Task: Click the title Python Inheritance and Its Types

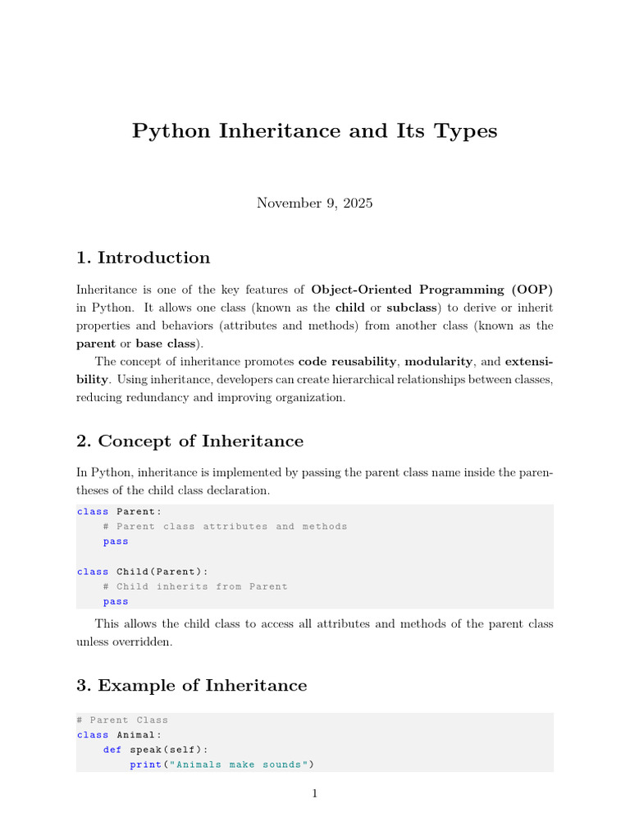Action: pos(314,131)
